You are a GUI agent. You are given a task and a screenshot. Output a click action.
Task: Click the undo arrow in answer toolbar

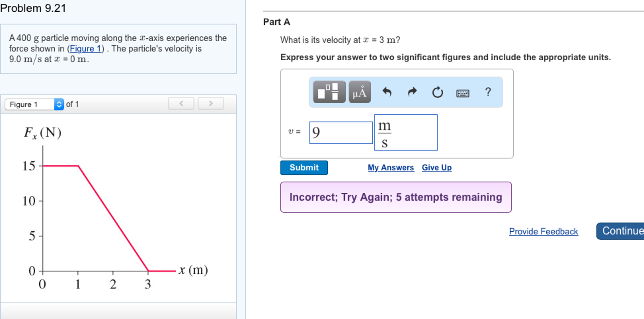387,92
